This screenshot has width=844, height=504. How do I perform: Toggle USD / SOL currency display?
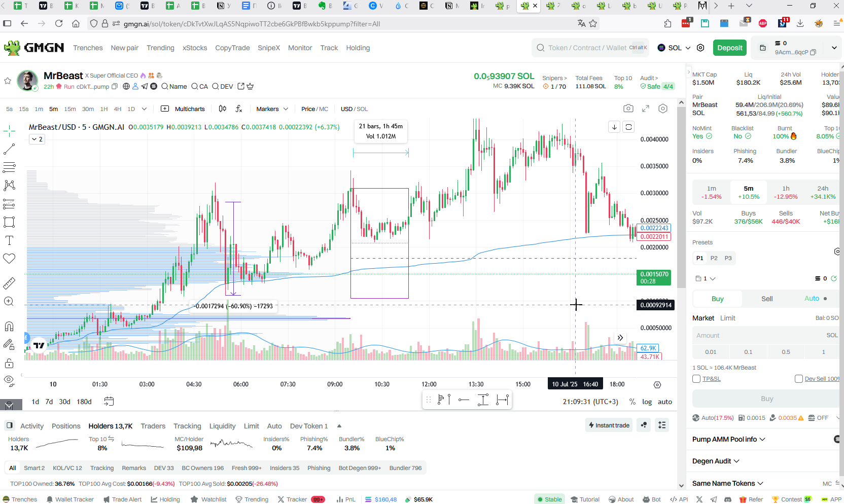click(x=354, y=109)
